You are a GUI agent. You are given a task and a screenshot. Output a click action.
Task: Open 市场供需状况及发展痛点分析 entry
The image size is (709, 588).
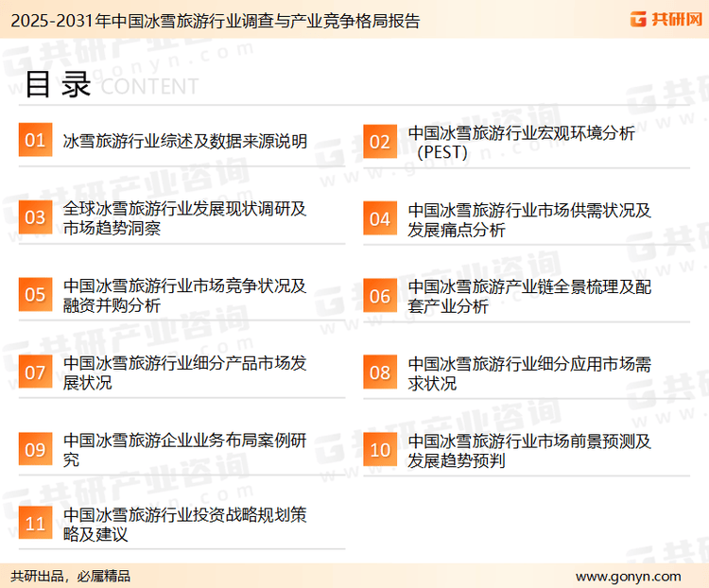[x=529, y=218]
